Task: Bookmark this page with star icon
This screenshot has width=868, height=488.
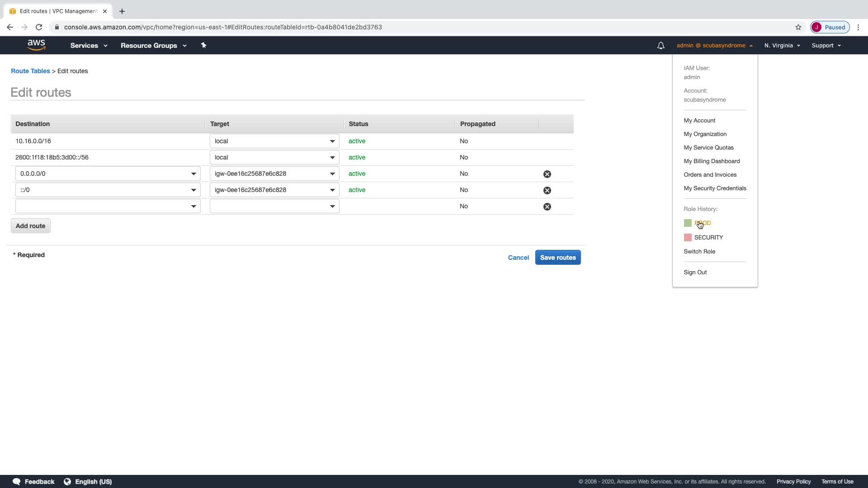Action: pos(798,27)
